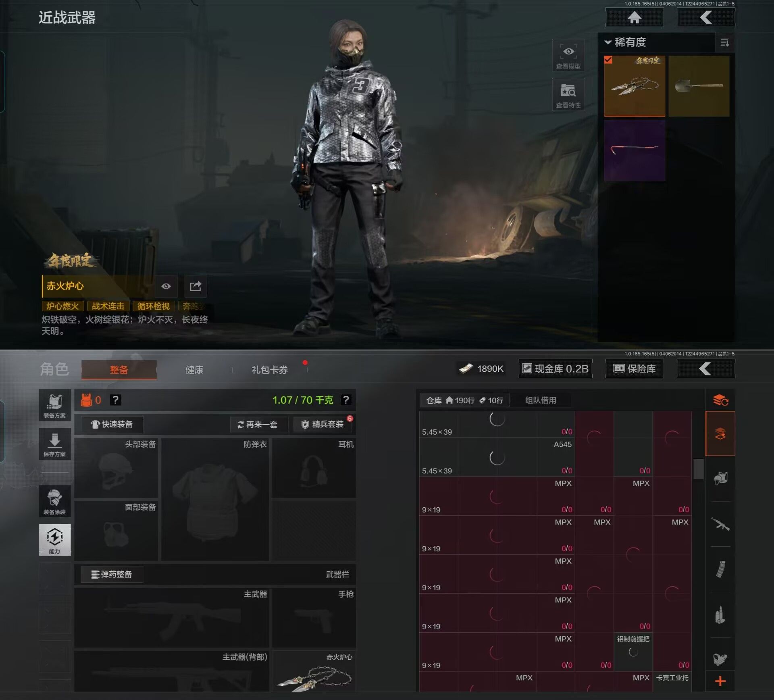
Task: Select the rifle category filter icon
Action: 720,524
